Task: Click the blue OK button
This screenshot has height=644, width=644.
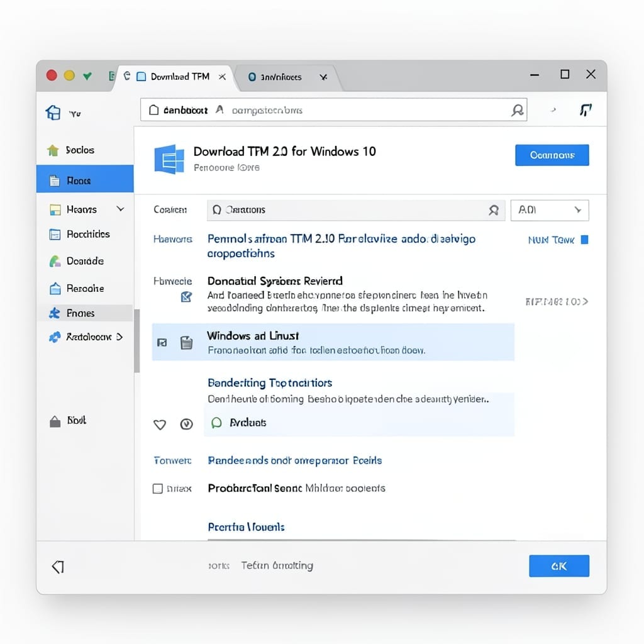Action: click(559, 566)
